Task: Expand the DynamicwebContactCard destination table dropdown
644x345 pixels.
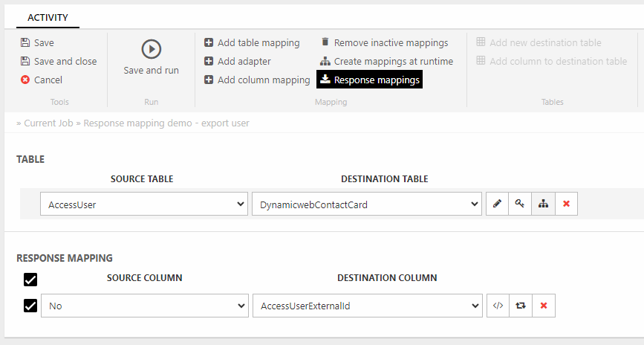Action: 366,204
